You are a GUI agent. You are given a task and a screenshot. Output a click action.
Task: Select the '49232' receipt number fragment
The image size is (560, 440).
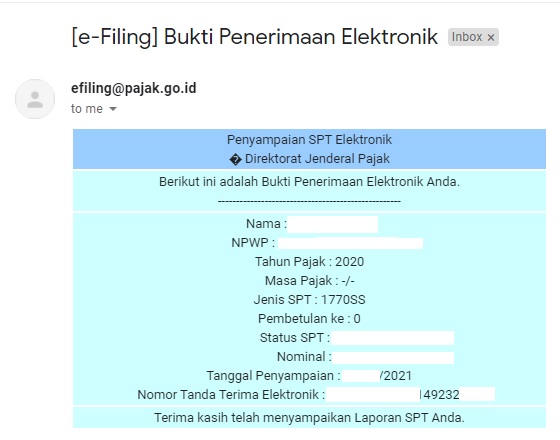click(x=441, y=395)
